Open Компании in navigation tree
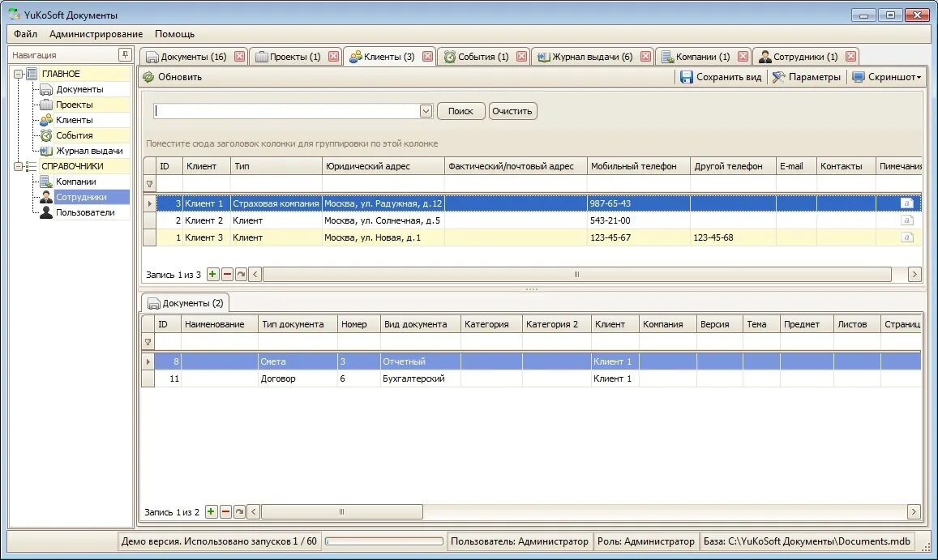The height and width of the screenshot is (560, 938). pos(76,182)
